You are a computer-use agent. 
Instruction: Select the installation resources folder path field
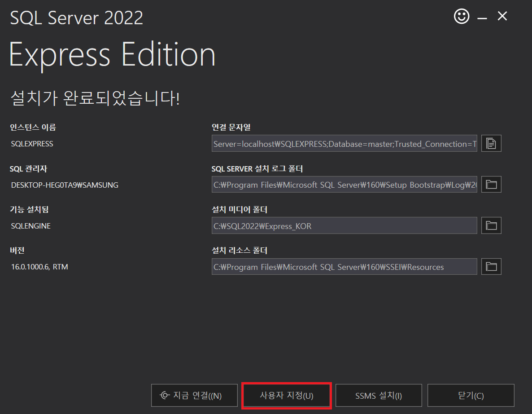pos(344,267)
